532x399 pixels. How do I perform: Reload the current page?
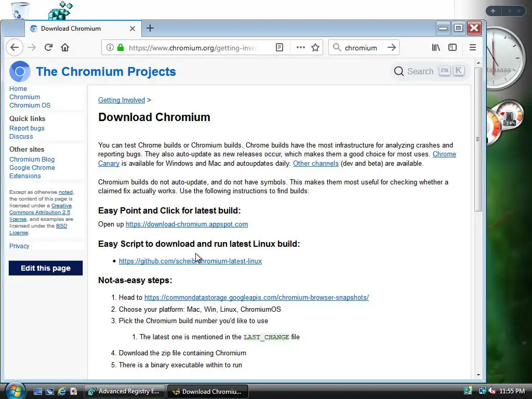(x=48, y=47)
